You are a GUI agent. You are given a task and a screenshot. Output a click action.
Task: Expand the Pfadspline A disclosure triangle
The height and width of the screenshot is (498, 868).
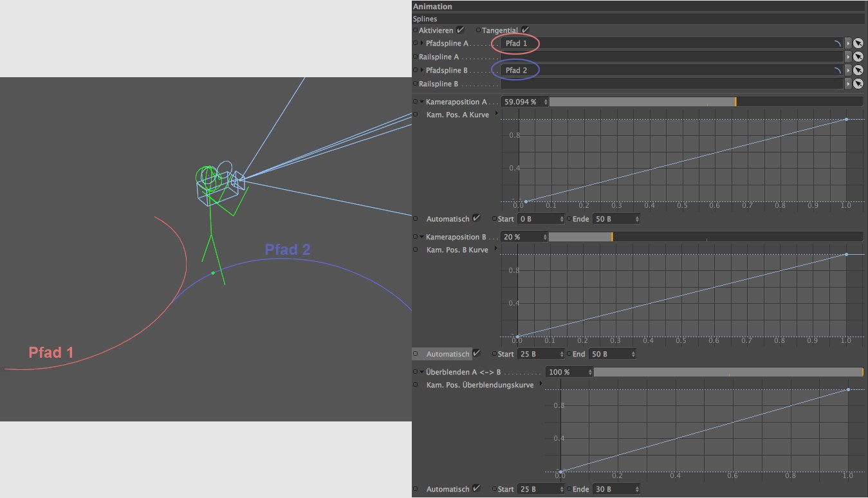(x=422, y=43)
